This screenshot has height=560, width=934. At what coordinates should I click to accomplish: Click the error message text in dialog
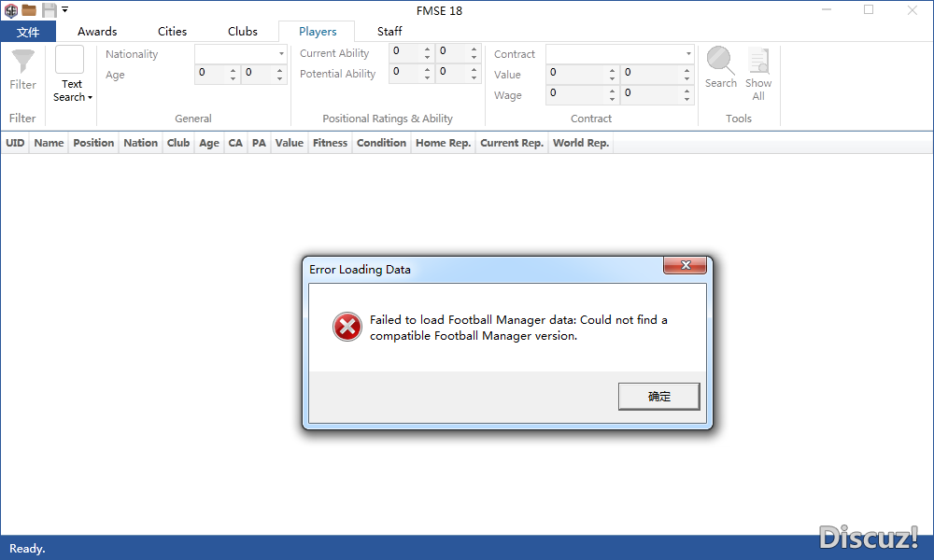pos(518,328)
